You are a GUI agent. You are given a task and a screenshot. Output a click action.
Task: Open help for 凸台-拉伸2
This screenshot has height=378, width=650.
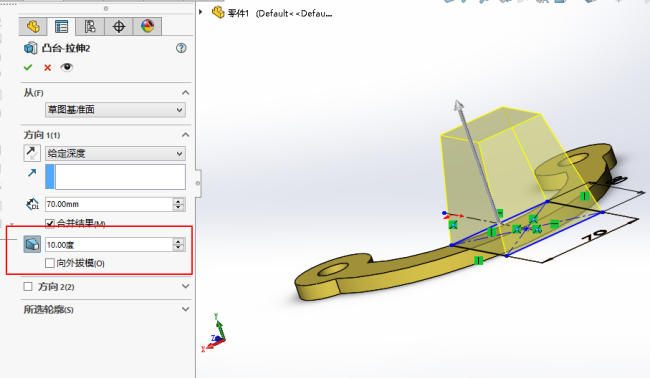click(x=181, y=48)
